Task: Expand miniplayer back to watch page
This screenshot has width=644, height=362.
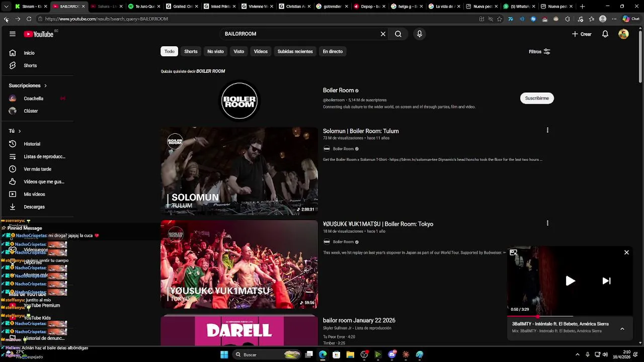Action: point(513,252)
